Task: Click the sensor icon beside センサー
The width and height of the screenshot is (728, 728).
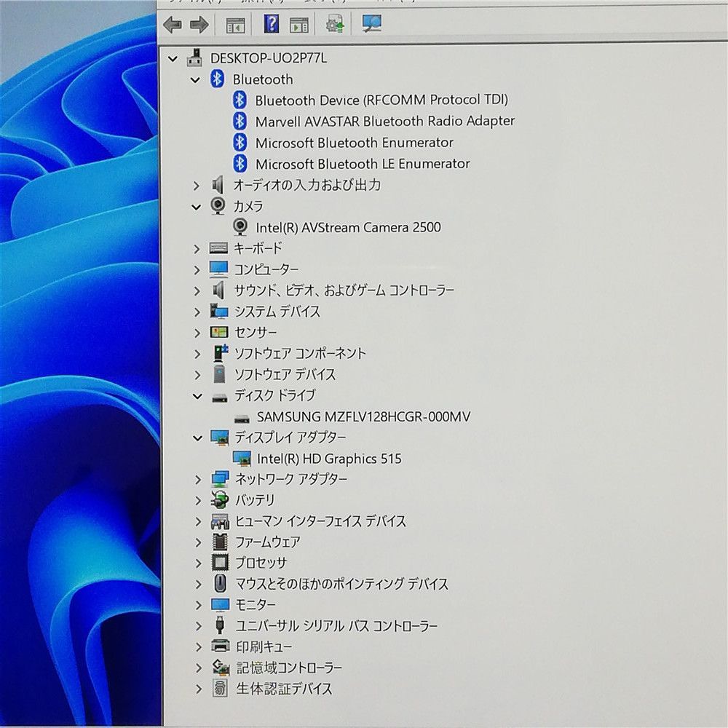Action: click(218, 332)
